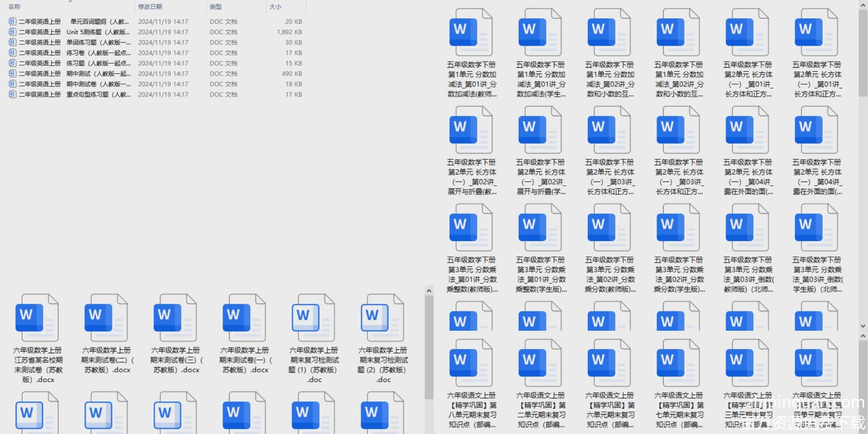Select Word icon of 第03讲 倒数(学生版)
The width and height of the screenshot is (868, 434).
tap(816, 228)
